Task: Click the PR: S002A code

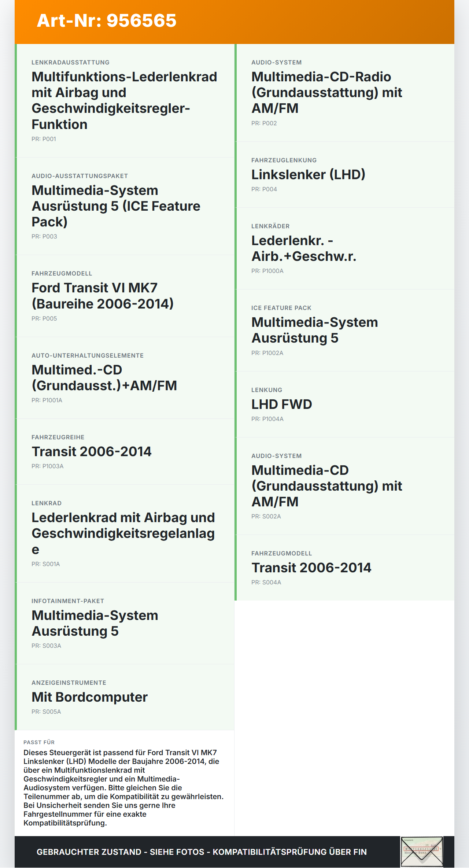Action: click(266, 517)
